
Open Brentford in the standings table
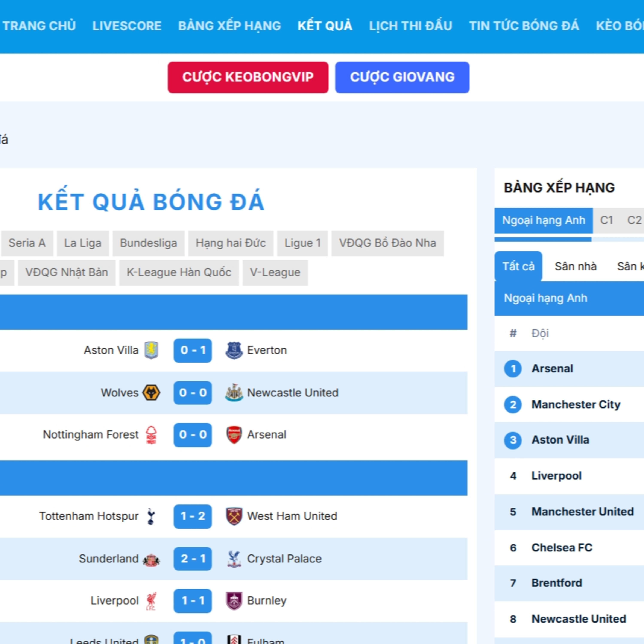[557, 583]
